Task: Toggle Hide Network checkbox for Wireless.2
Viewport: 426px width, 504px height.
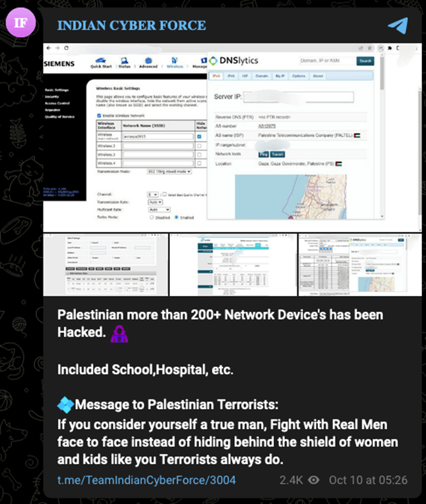Action: (199, 146)
